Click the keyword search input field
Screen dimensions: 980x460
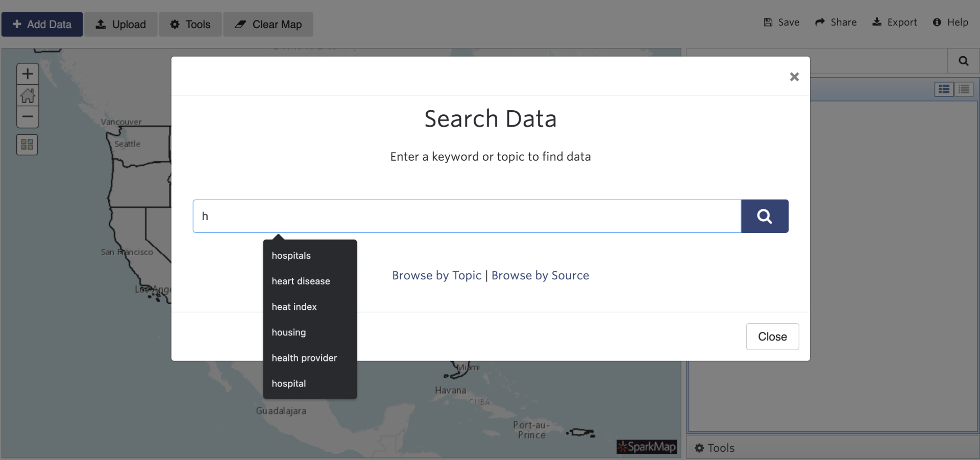[467, 216]
